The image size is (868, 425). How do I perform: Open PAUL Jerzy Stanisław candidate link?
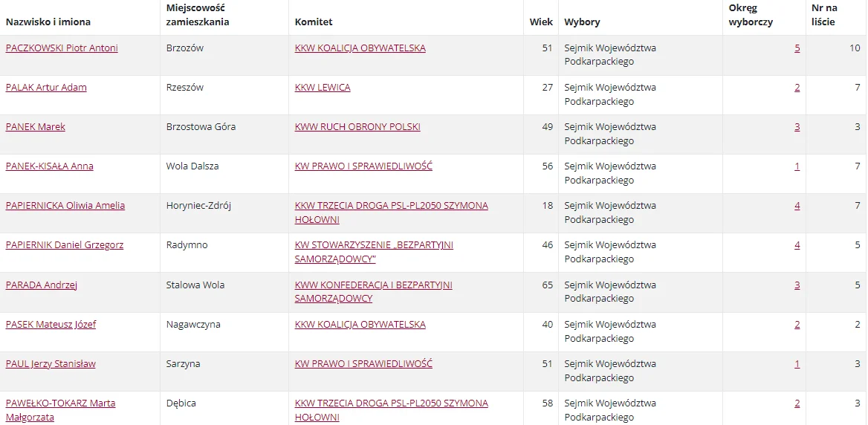[51, 364]
